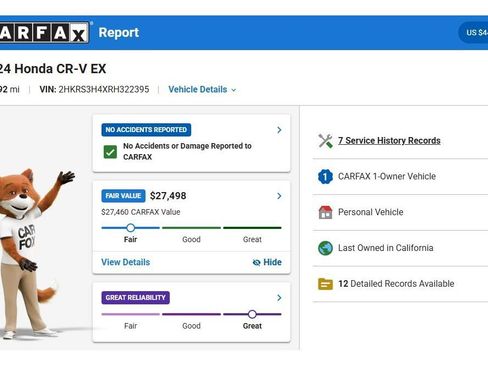Open the Fair Value card chevron
This screenshot has width=488, height=366.
click(x=279, y=196)
